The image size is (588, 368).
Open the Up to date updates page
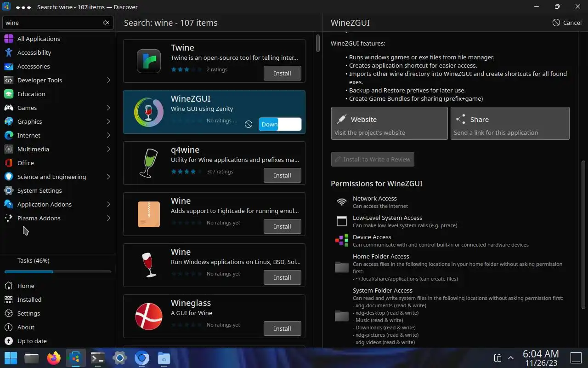(x=57, y=341)
